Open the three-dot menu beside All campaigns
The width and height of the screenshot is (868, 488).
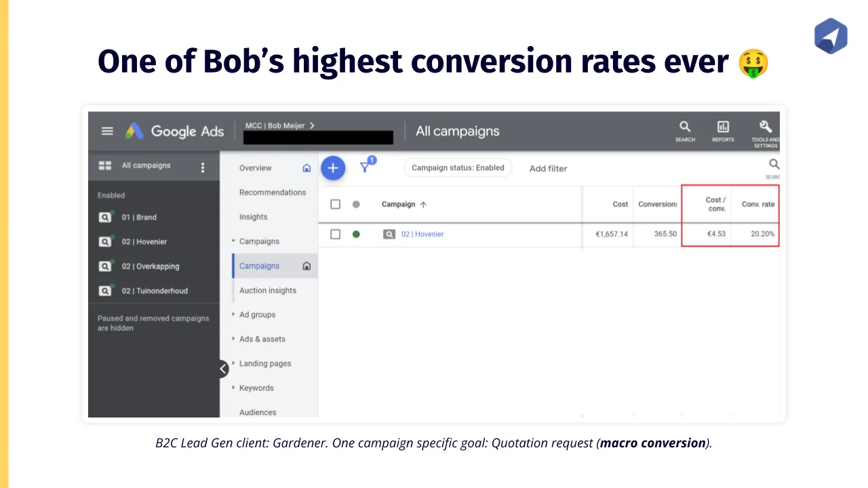click(202, 167)
